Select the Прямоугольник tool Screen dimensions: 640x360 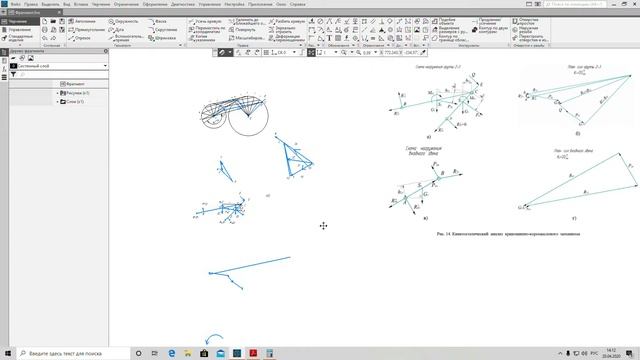87,30
